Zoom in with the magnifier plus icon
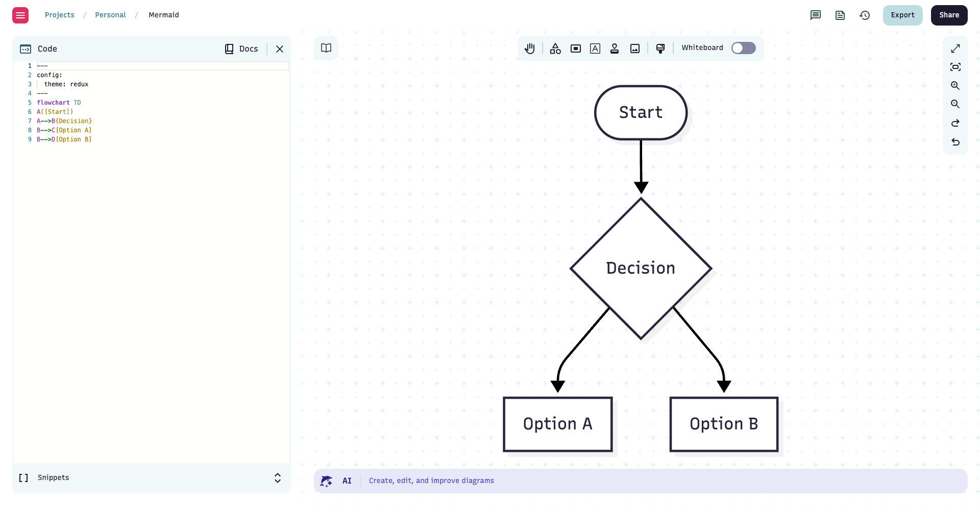Image resolution: width=980 pixels, height=505 pixels. coord(955,85)
